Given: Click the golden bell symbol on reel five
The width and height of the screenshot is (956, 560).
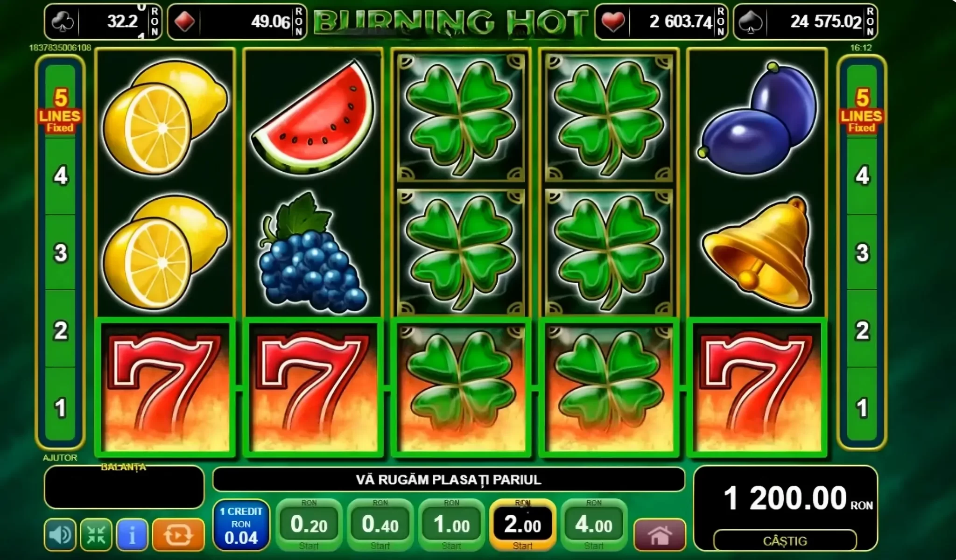Looking at the screenshot, I should pyautogui.click(x=757, y=252).
